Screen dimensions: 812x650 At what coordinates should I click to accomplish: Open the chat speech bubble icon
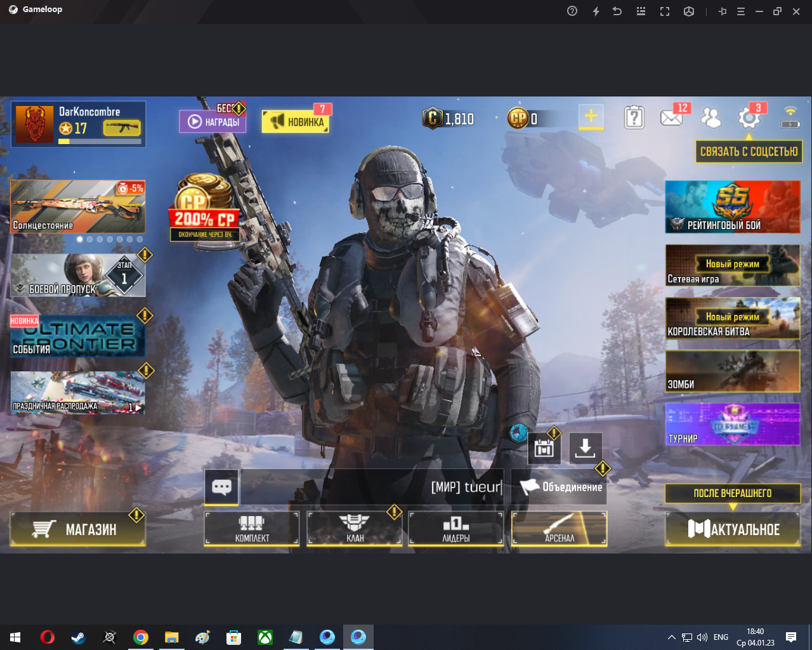[221, 487]
